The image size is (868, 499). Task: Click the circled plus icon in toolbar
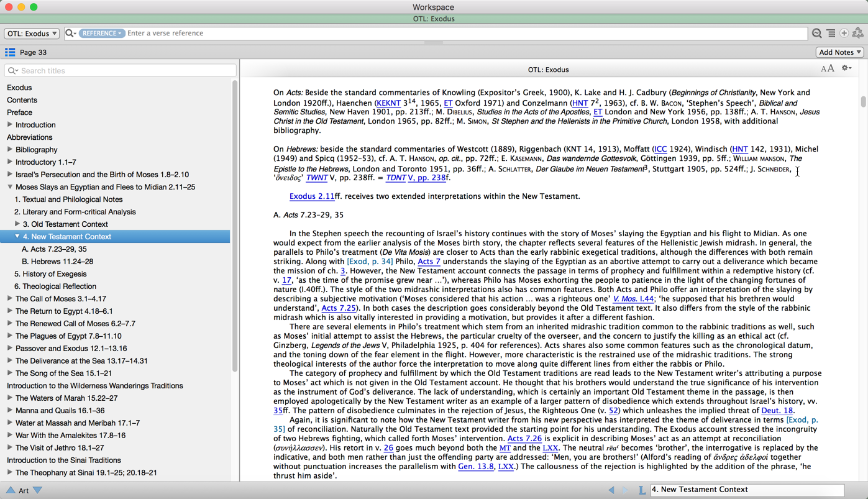(844, 34)
